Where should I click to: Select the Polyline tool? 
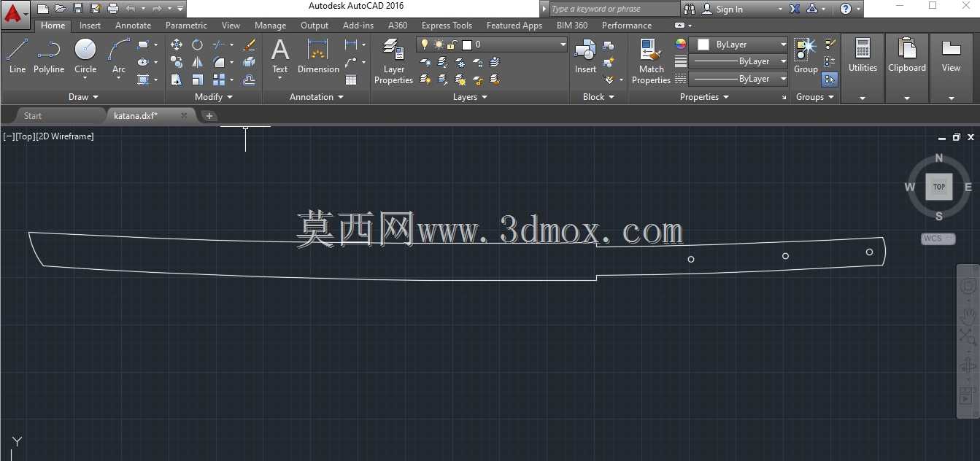tap(49, 57)
